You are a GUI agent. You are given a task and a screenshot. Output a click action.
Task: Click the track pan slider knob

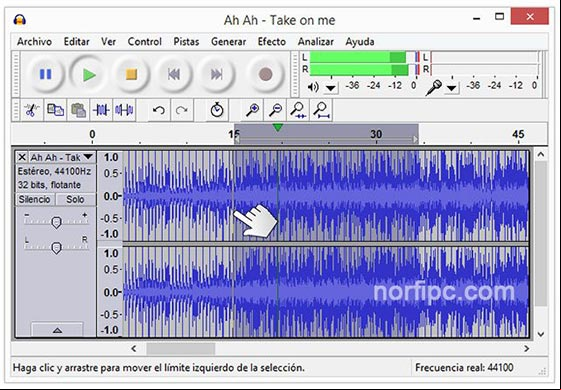pyautogui.click(x=56, y=247)
